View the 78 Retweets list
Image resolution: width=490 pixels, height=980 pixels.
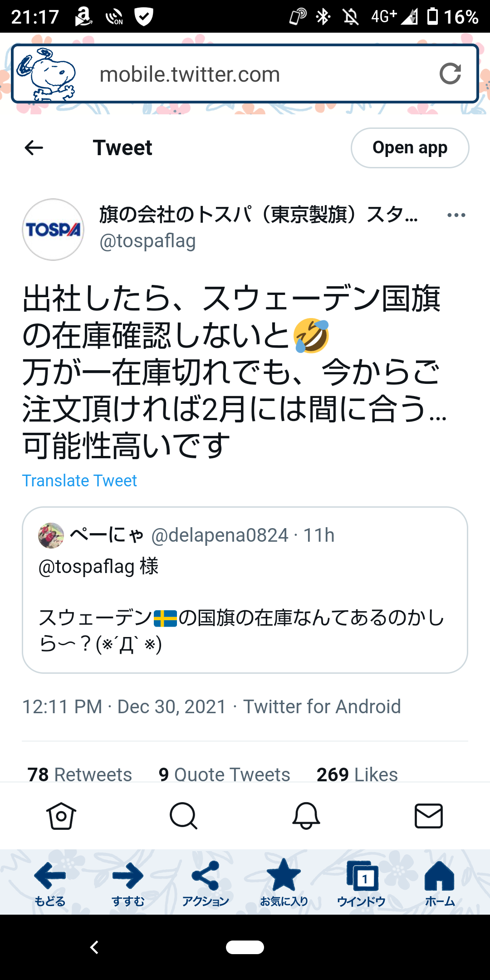click(80, 774)
